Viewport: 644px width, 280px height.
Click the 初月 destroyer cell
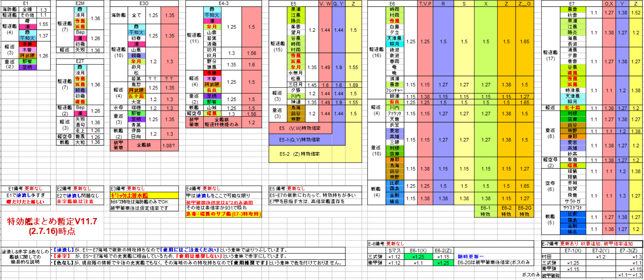(212, 50)
